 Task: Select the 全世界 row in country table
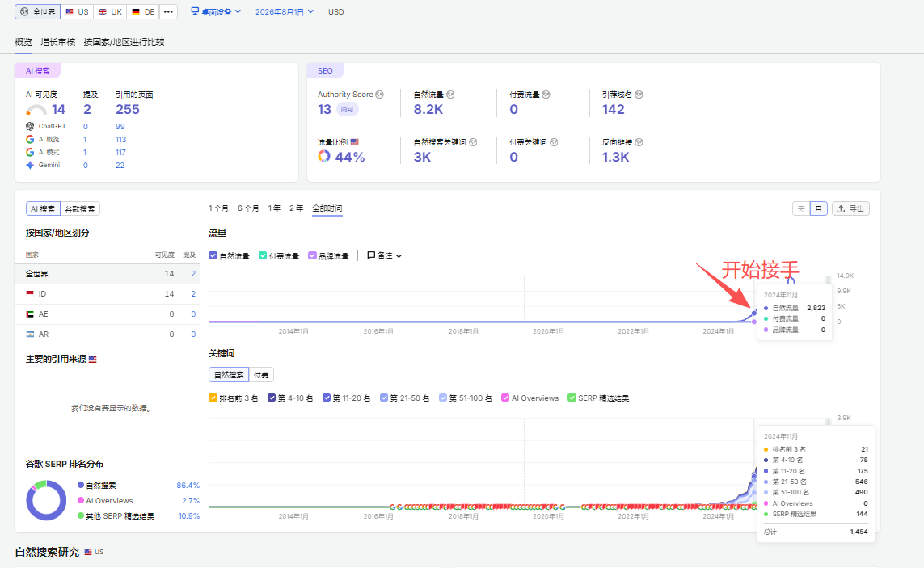pyautogui.click(x=108, y=274)
